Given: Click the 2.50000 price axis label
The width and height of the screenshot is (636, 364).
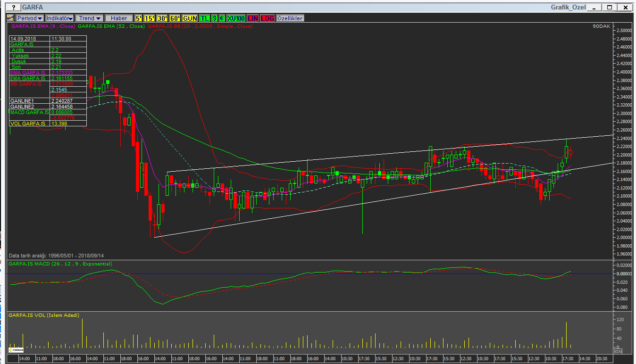Looking at the screenshot, I should pos(625,31).
